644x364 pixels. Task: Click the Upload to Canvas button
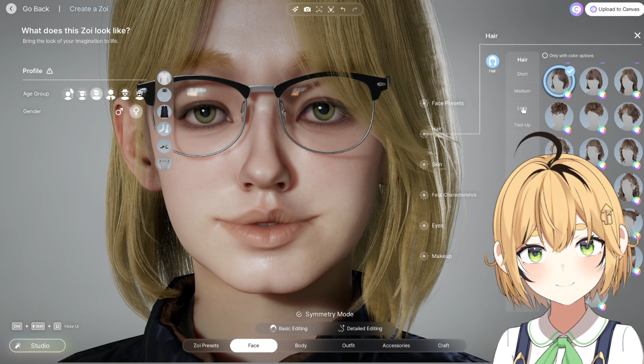614,9
